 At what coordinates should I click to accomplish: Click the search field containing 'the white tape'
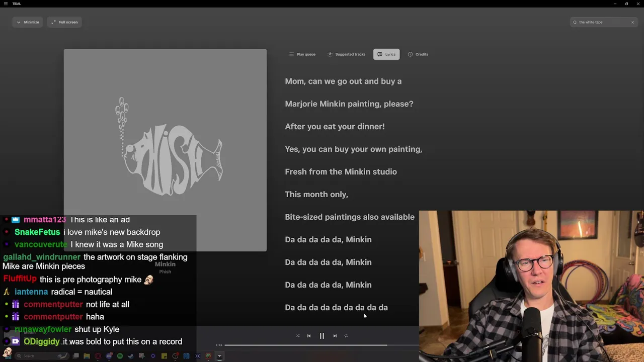(x=603, y=22)
